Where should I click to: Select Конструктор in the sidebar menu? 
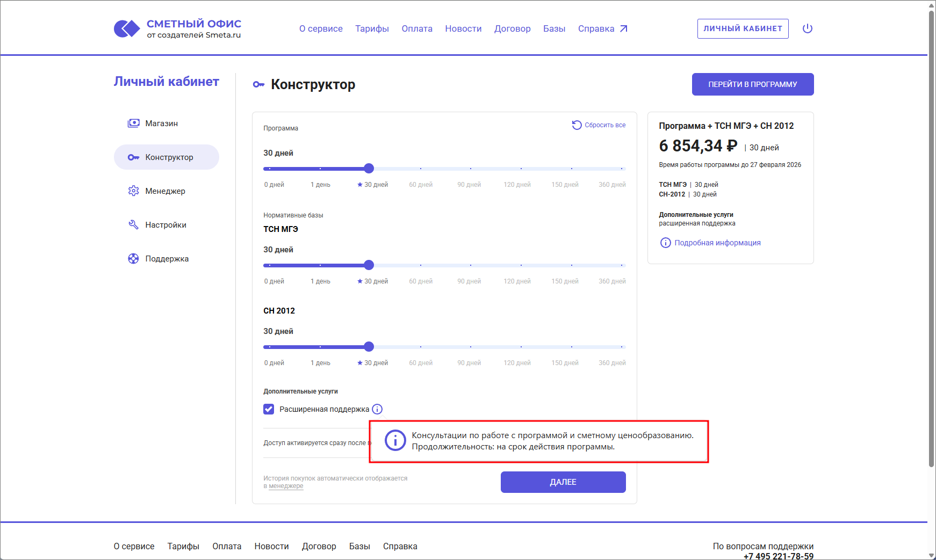[167, 157]
